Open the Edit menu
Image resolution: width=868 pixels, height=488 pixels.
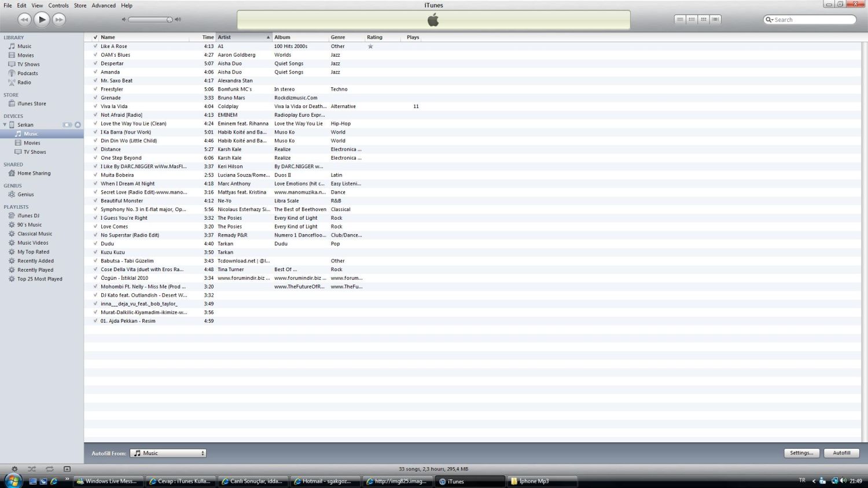click(x=21, y=5)
